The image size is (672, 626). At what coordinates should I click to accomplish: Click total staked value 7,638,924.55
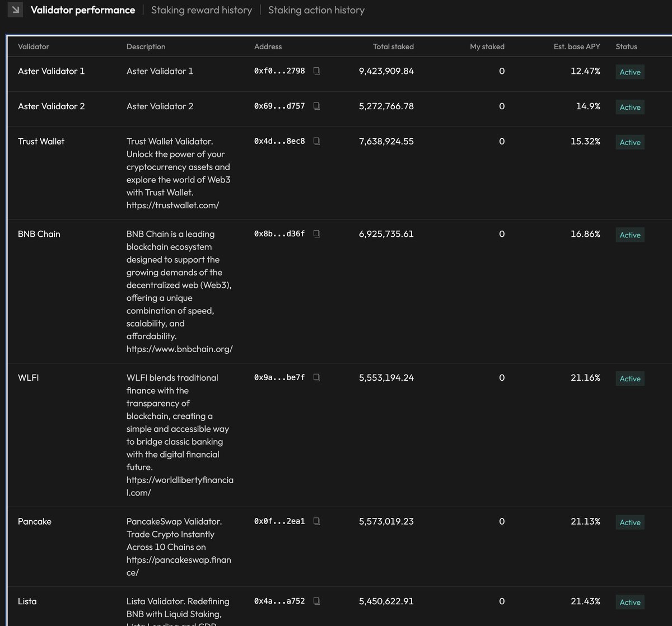386,141
